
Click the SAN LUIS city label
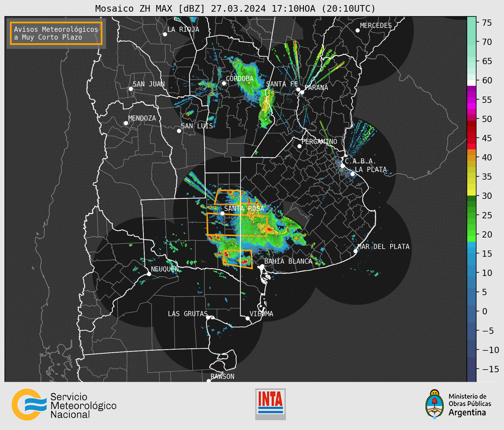[x=197, y=126]
